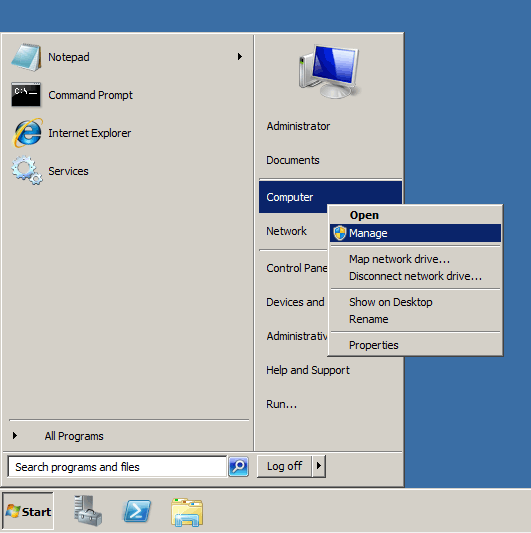Click the Command Prompt label text
This screenshot has height=533, width=531.
click(x=90, y=95)
